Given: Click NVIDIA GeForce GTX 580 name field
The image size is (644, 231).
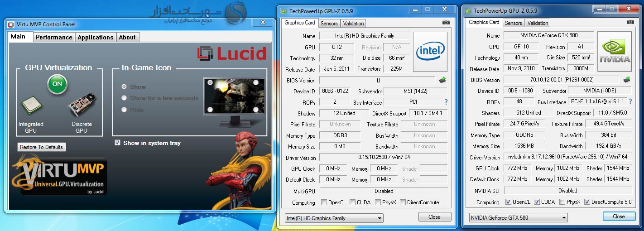Looking at the screenshot, I should [549, 35].
